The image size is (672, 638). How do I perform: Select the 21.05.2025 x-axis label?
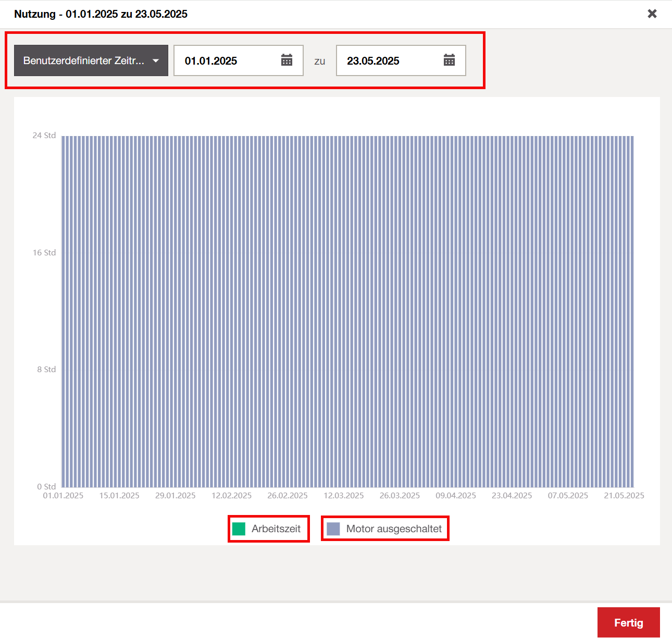coord(624,496)
